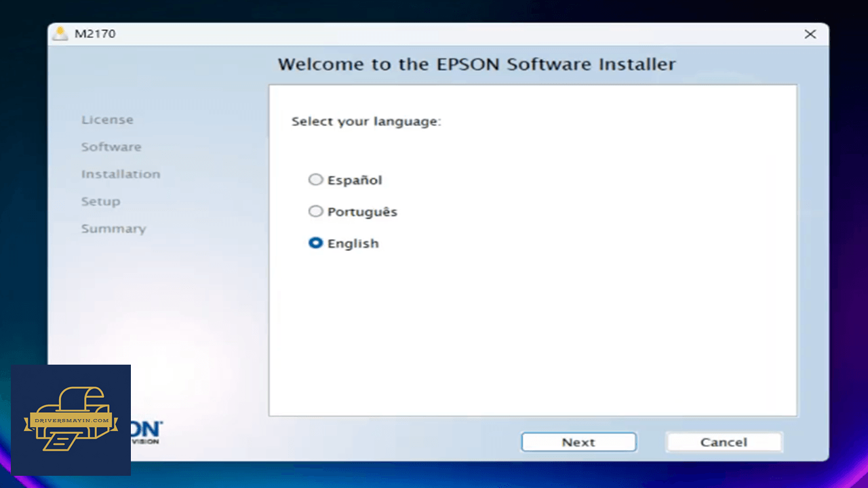The width and height of the screenshot is (868, 488).
Task: Click the Next button
Action: point(578,442)
